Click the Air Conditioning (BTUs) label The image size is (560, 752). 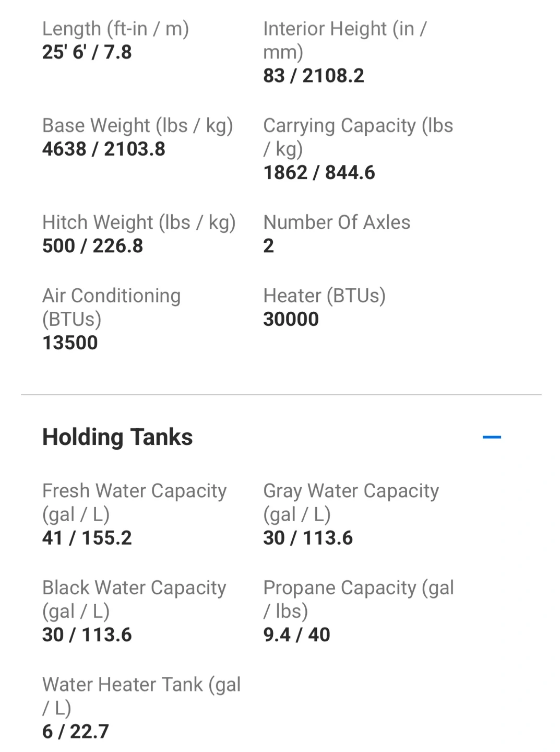click(x=111, y=307)
